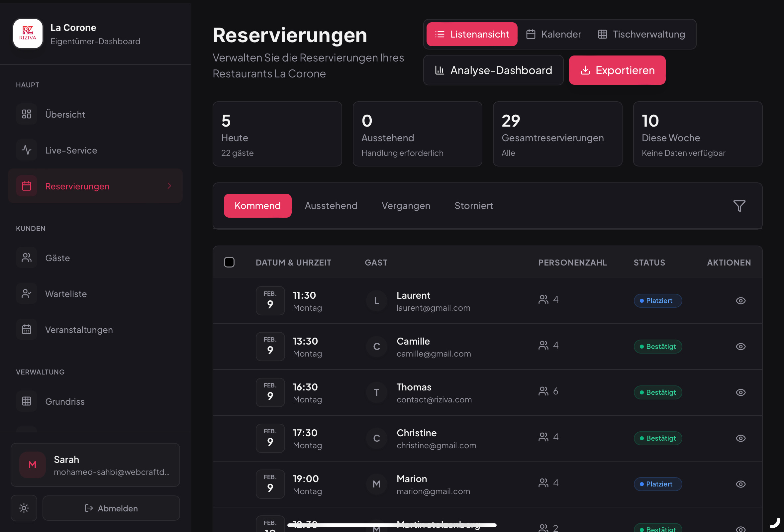Open the Analyse-Dashboard
784x532 pixels.
[493, 70]
